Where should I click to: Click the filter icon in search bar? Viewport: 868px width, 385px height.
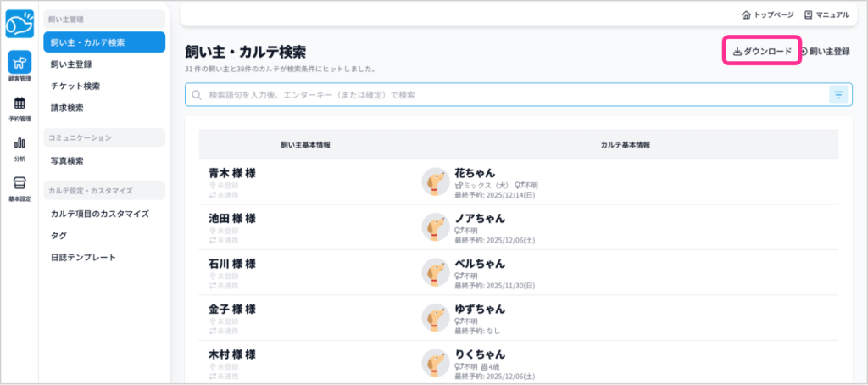pos(838,95)
